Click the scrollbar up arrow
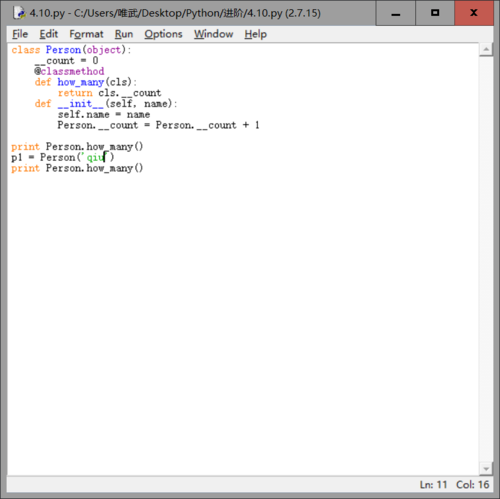 [486, 50]
